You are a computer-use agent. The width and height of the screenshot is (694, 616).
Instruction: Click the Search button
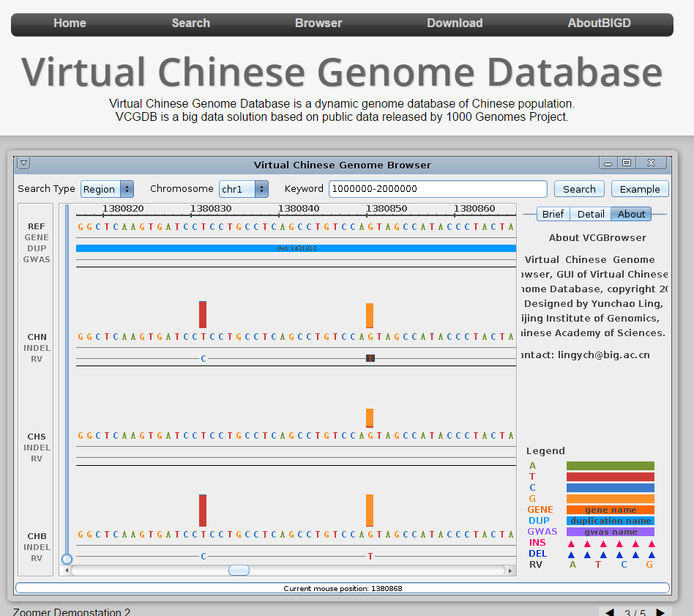click(579, 189)
